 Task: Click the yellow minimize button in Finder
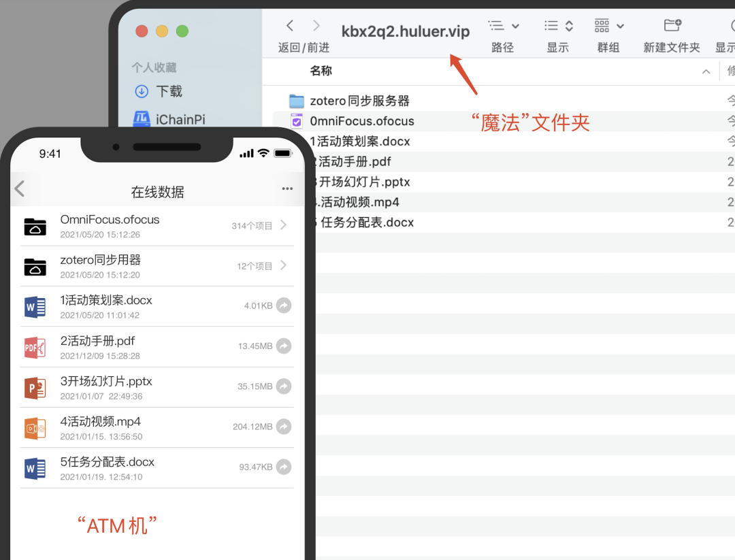pyautogui.click(x=162, y=31)
